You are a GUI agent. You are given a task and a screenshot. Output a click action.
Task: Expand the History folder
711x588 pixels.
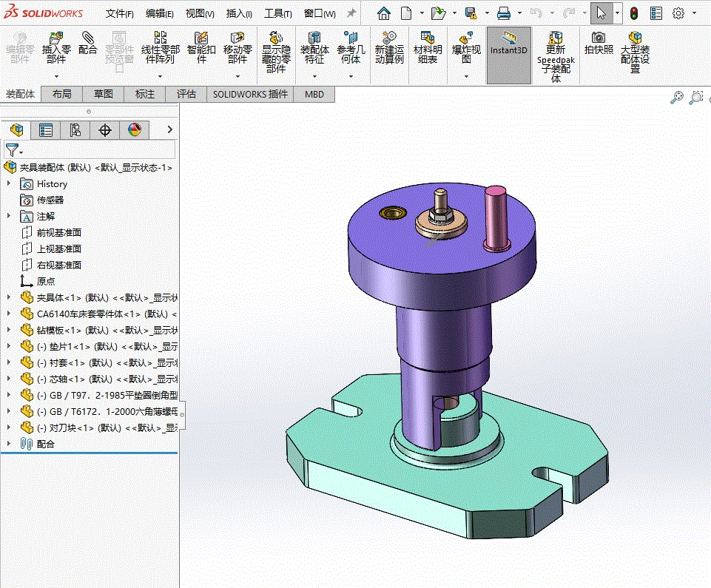[x=9, y=183]
